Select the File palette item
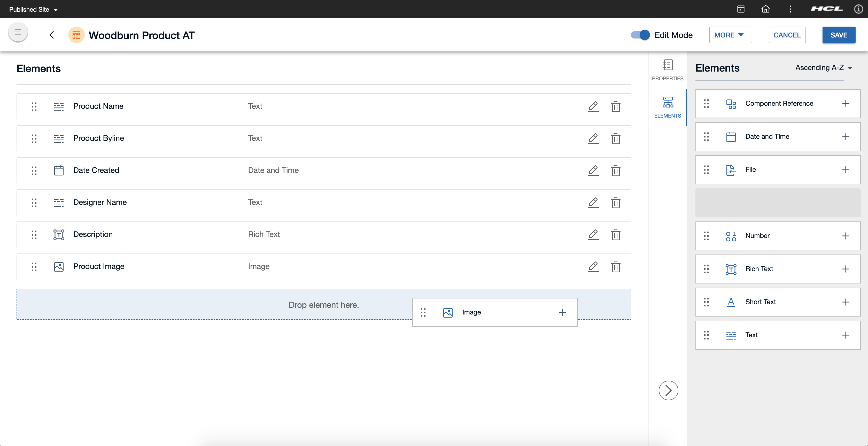868x446 pixels. pos(778,170)
